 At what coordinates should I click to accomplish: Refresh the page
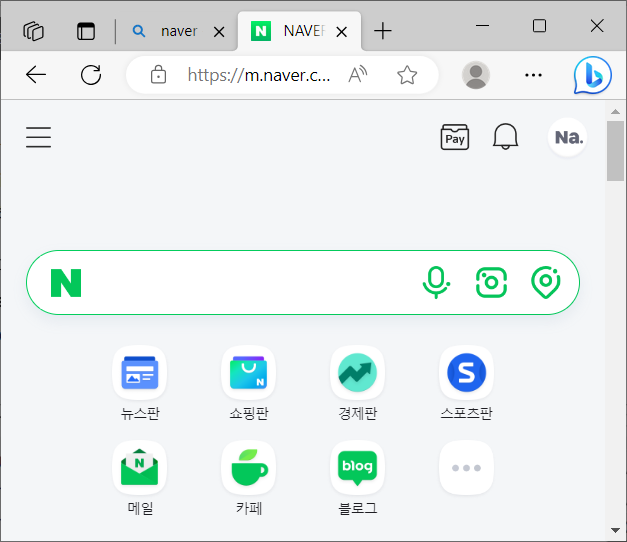[x=91, y=75]
